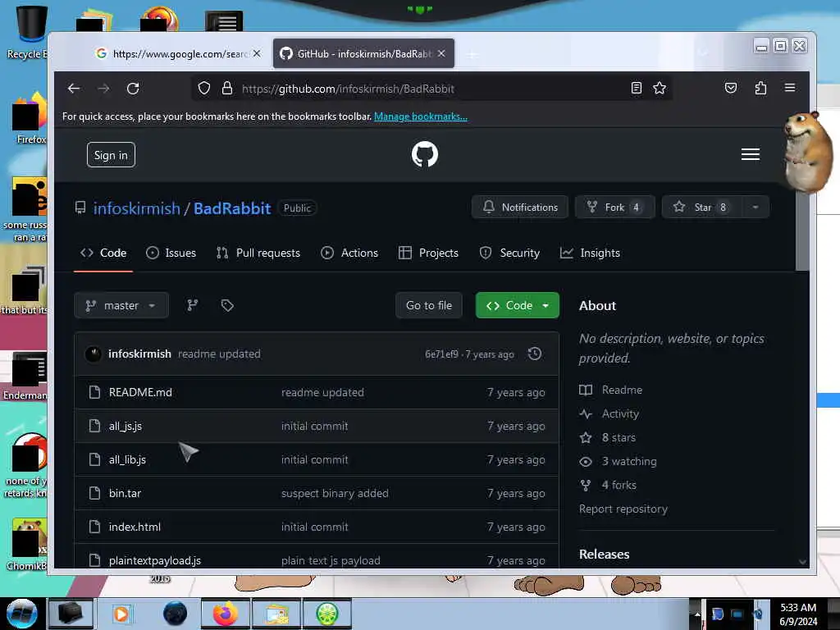Open the Windows Start orb
Screen dimensions: 840x630
(22, 614)
